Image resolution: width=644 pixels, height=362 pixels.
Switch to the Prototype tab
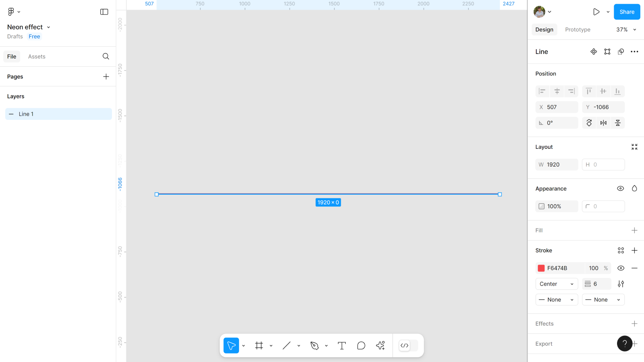point(578,30)
